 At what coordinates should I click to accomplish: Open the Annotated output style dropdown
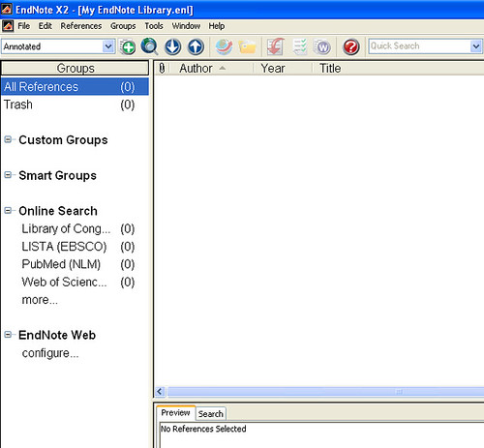point(108,46)
